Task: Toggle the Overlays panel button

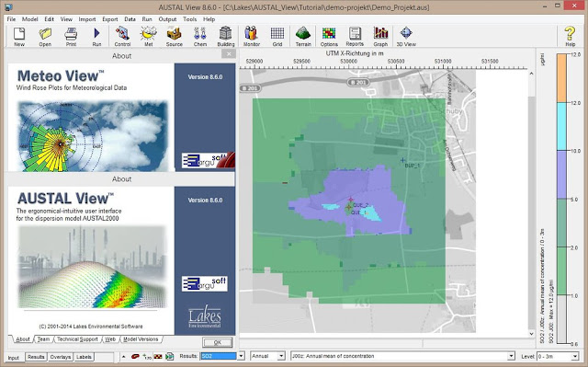Action: tap(60, 357)
